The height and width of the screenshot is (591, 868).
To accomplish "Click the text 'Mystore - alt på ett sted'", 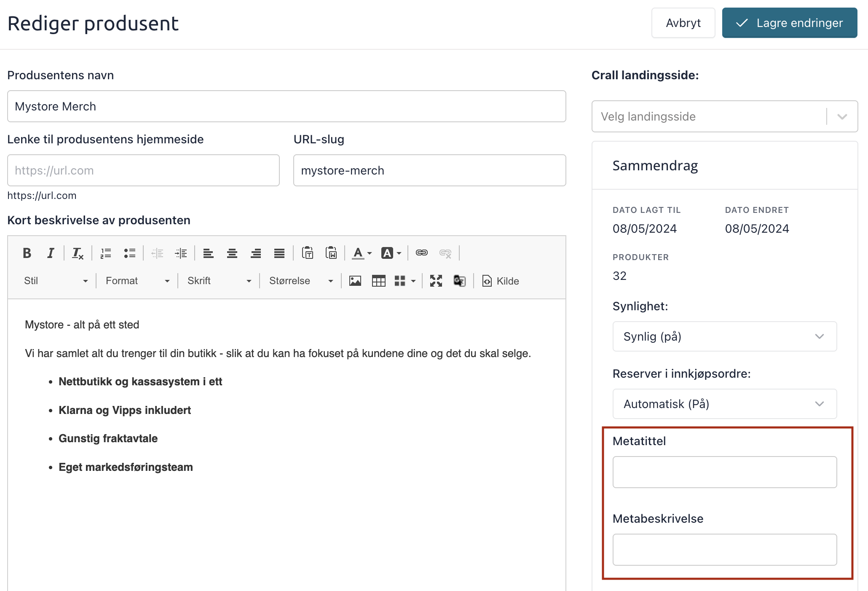I will tap(82, 325).
